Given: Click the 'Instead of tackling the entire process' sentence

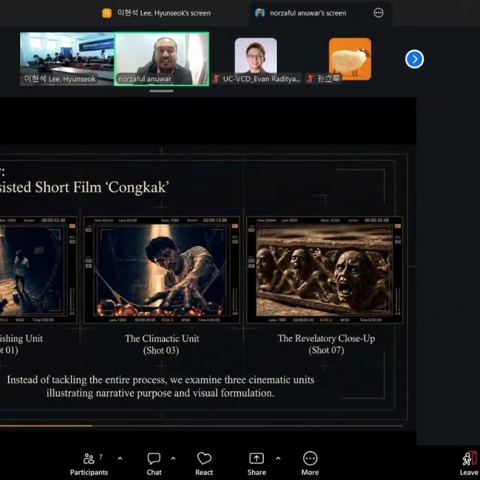Looking at the screenshot, I should pyautogui.click(x=160, y=386).
